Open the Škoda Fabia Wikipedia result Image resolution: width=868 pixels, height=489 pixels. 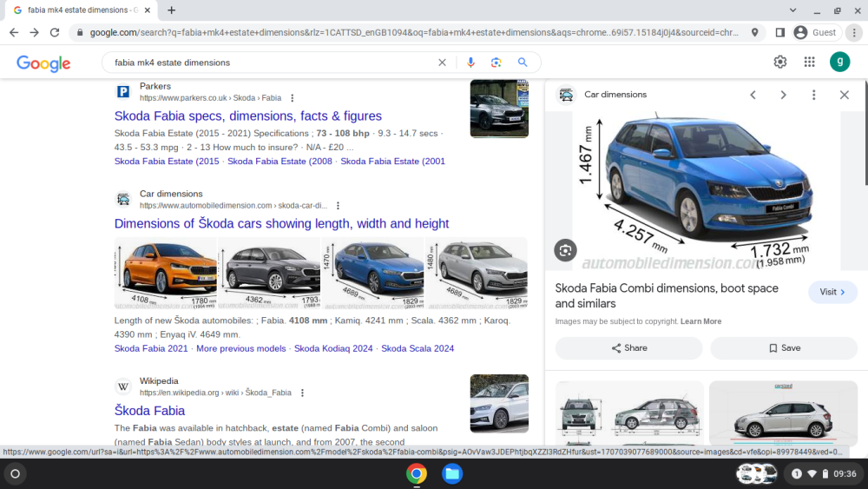pos(149,410)
